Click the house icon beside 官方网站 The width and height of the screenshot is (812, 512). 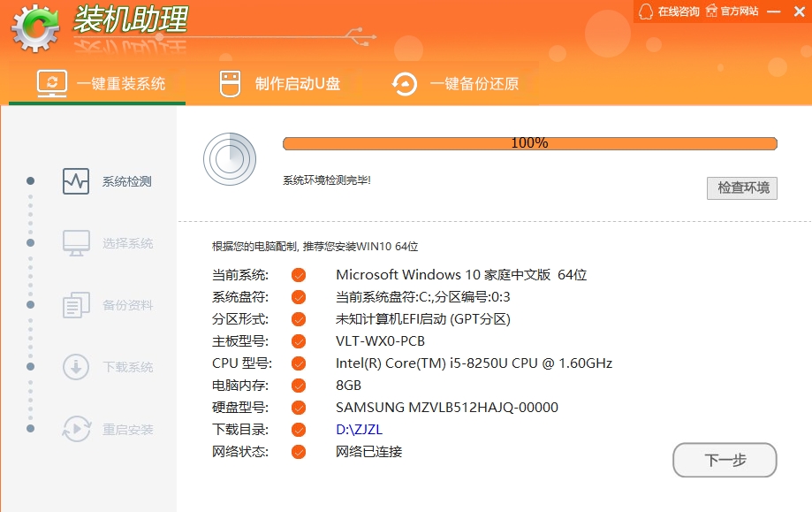(712, 11)
